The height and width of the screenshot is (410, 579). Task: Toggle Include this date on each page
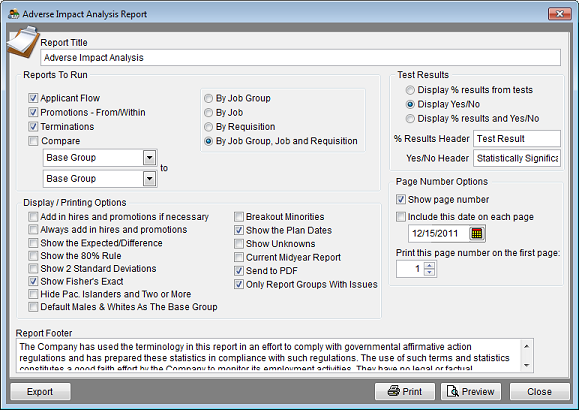click(x=401, y=216)
